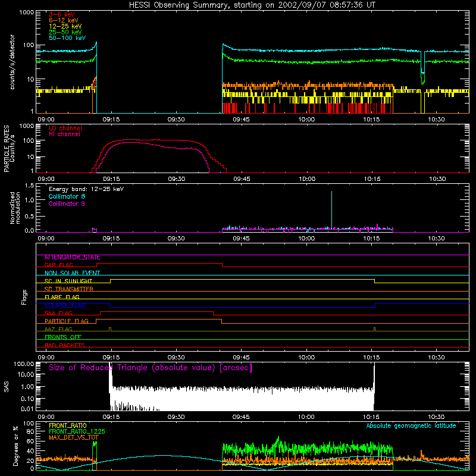This screenshot has height=476, width=476.
Task: Select the green '25-50 keV' legend entry
Action: pyautogui.click(x=65, y=32)
